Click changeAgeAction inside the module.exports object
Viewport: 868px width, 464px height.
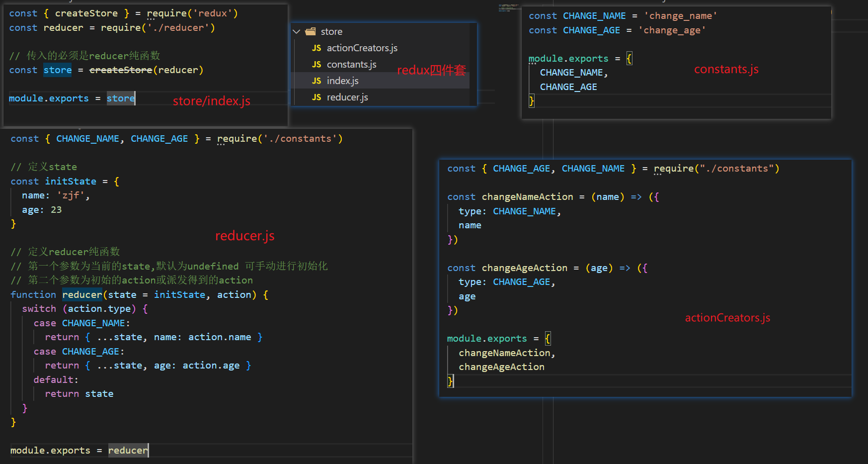(501, 367)
